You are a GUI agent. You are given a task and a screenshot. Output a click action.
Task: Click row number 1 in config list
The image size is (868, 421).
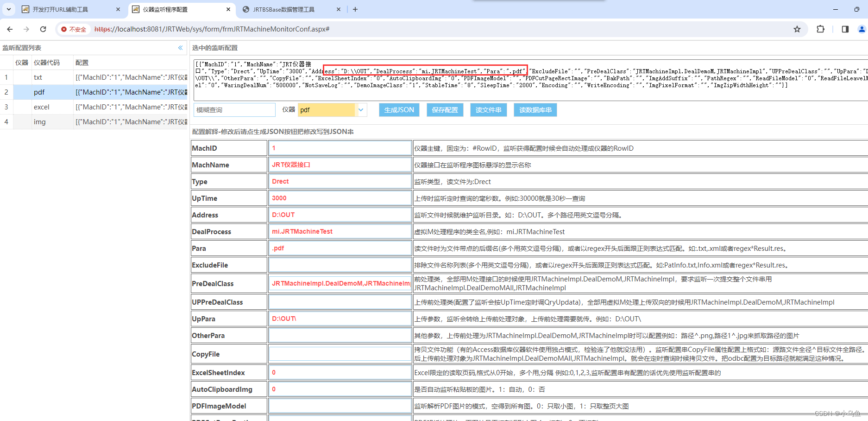coord(6,77)
